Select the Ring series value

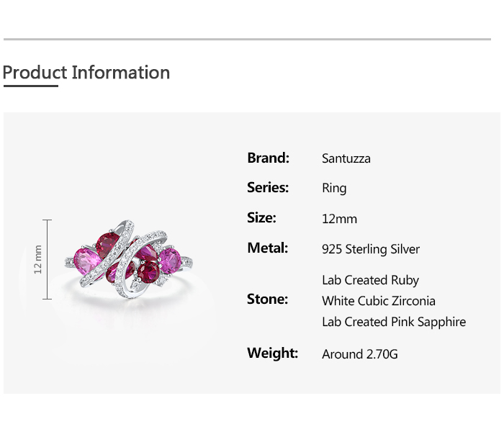(x=334, y=188)
